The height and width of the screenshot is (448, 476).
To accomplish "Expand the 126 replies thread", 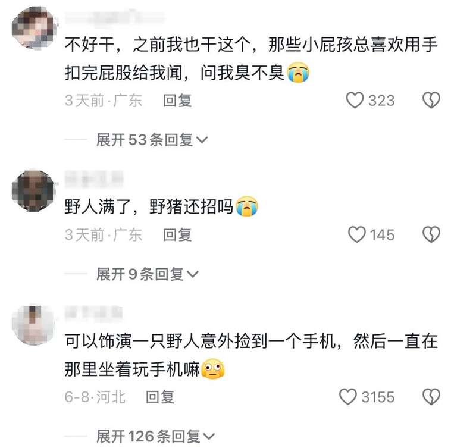I will pos(155,437).
